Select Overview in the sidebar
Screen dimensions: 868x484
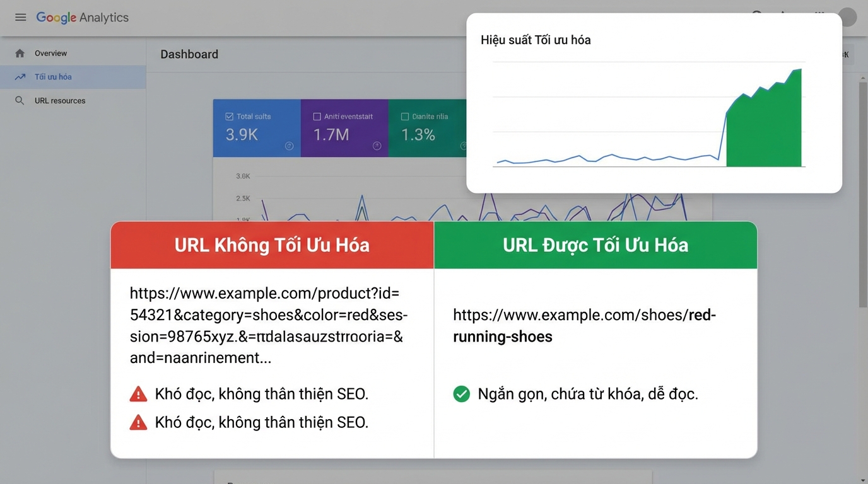tap(50, 53)
